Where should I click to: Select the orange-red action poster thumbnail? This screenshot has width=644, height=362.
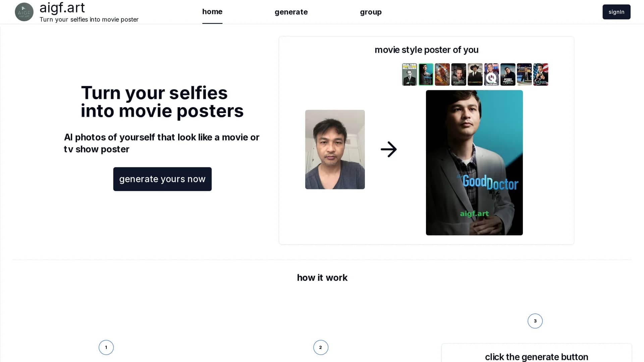pyautogui.click(x=442, y=74)
